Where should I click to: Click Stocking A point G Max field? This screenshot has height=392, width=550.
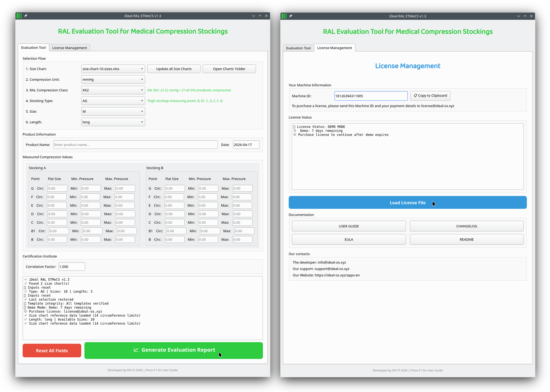(x=125, y=188)
